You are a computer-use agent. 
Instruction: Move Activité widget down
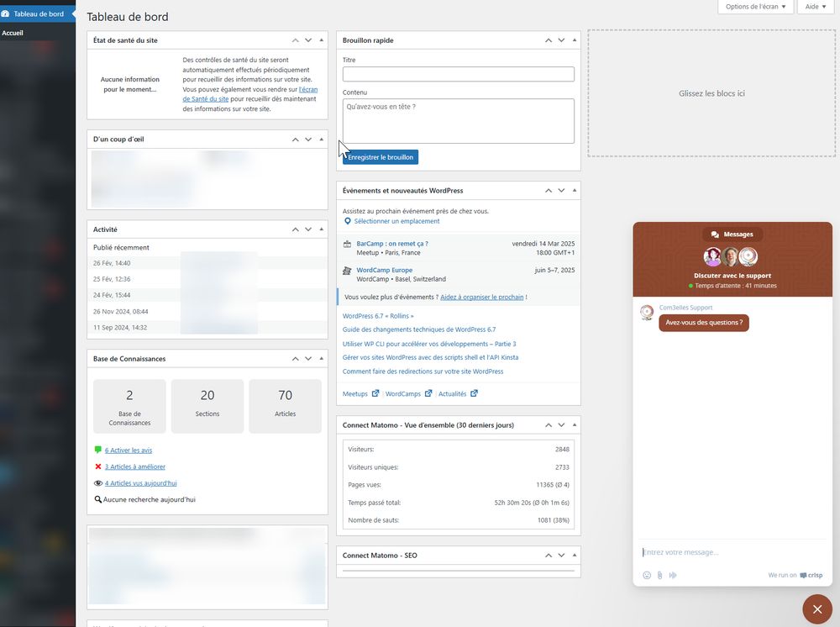point(308,229)
